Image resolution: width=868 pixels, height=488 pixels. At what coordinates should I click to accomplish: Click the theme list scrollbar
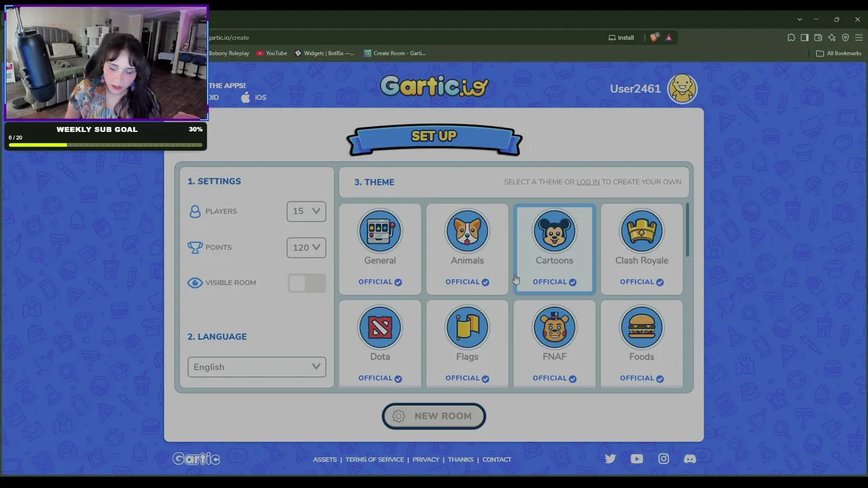click(x=688, y=230)
